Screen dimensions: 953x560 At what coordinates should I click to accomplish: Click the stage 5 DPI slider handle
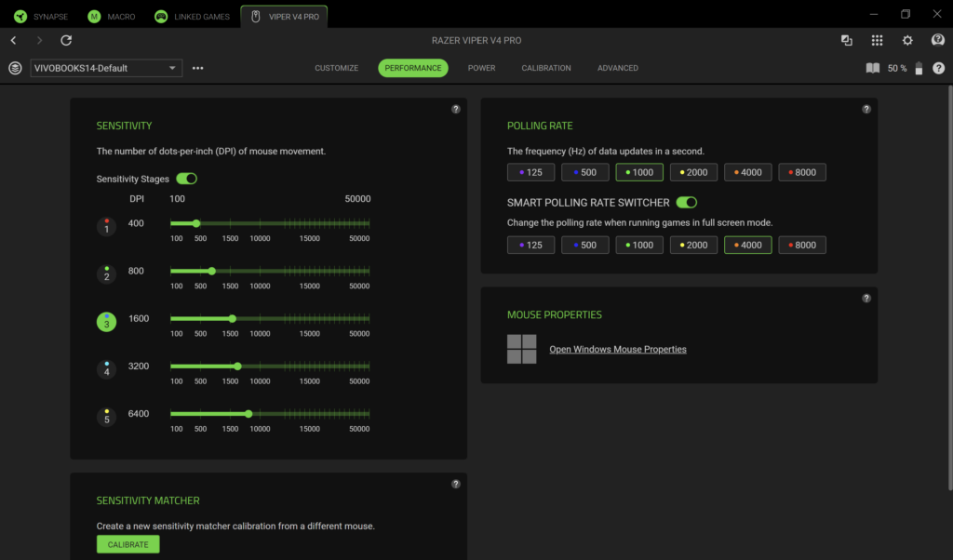point(248,414)
